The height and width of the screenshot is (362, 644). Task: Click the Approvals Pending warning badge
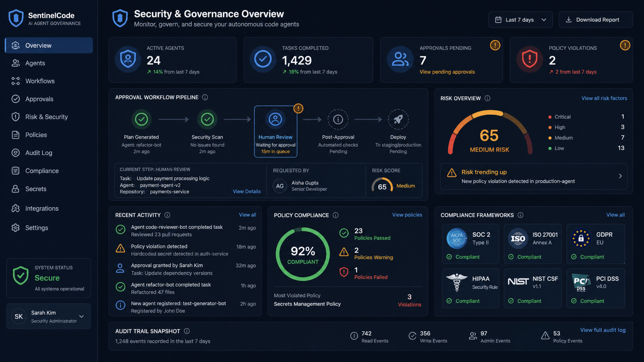(x=495, y=45)
